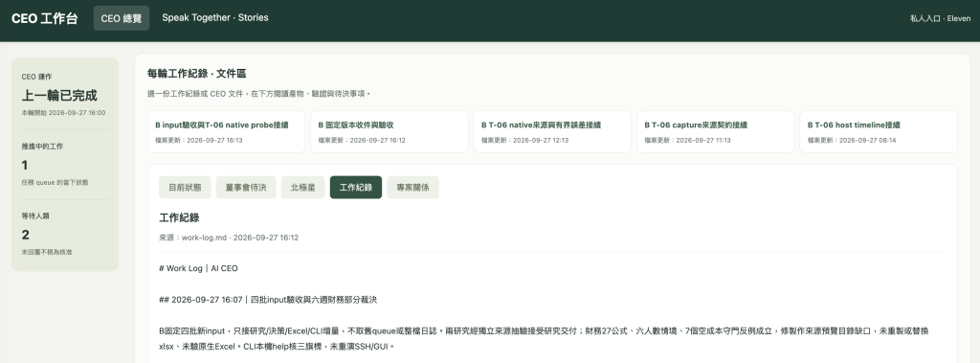Click 本輪開始 2026-09-27 16:00 text

click(63, 113)
